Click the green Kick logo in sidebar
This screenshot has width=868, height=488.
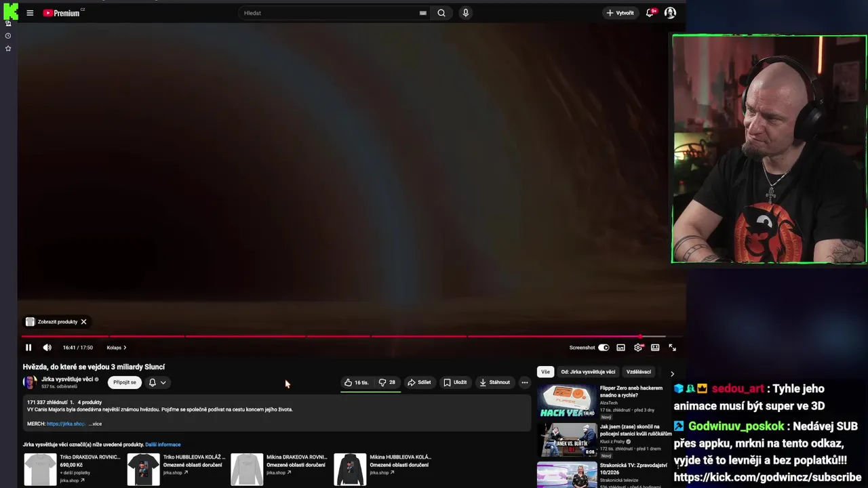click(x=10, y=12)
